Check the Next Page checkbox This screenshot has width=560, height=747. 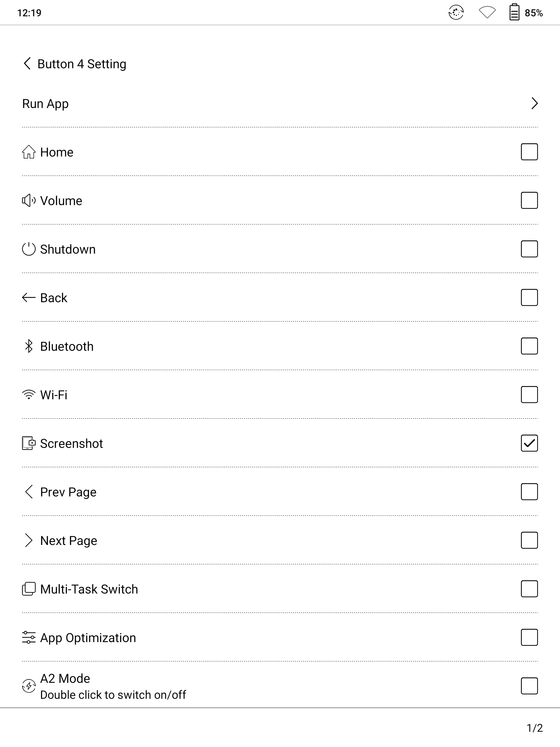pos(529,540)
